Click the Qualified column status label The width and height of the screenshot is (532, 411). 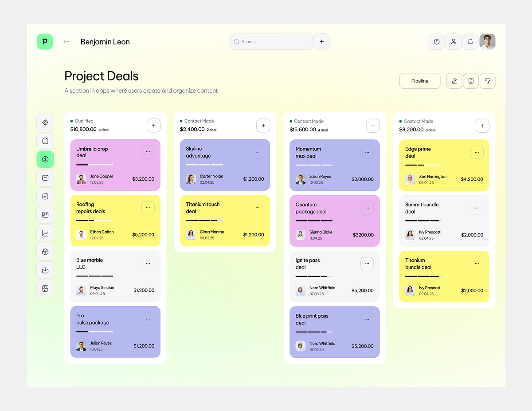tap(84, 121)
